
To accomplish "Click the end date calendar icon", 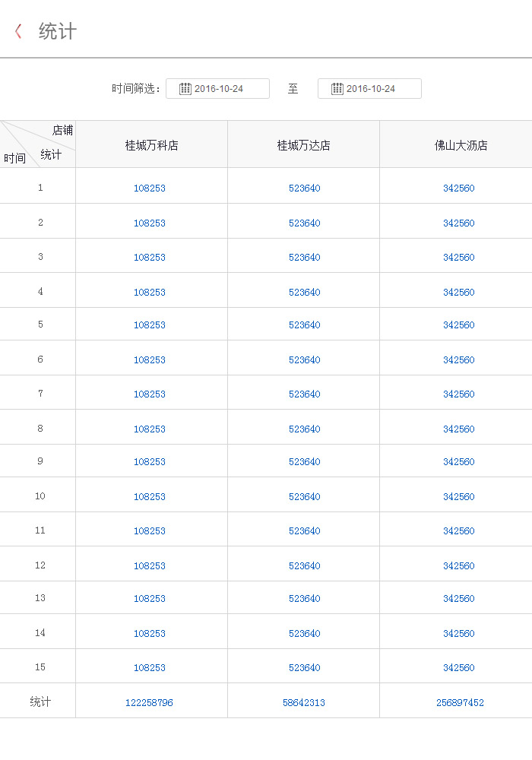I will [x=337, y=89].
